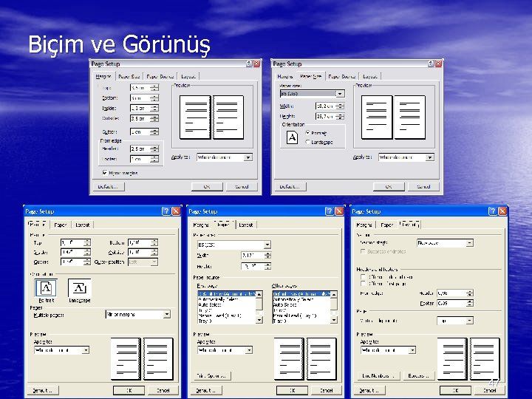Switch to the Layout tab in the gray Margins dialog
This screenshot has width=532, height=399.
188,76
